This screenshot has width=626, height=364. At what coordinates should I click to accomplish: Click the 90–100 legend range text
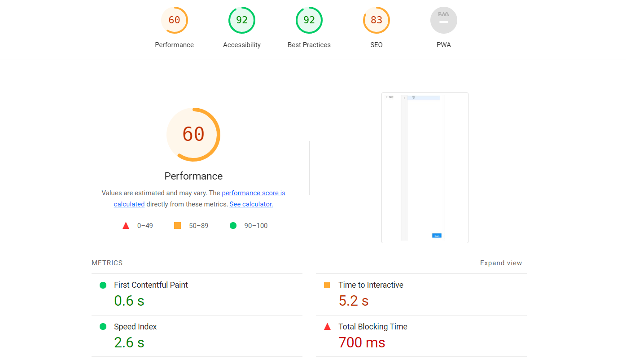click(256, 226)
